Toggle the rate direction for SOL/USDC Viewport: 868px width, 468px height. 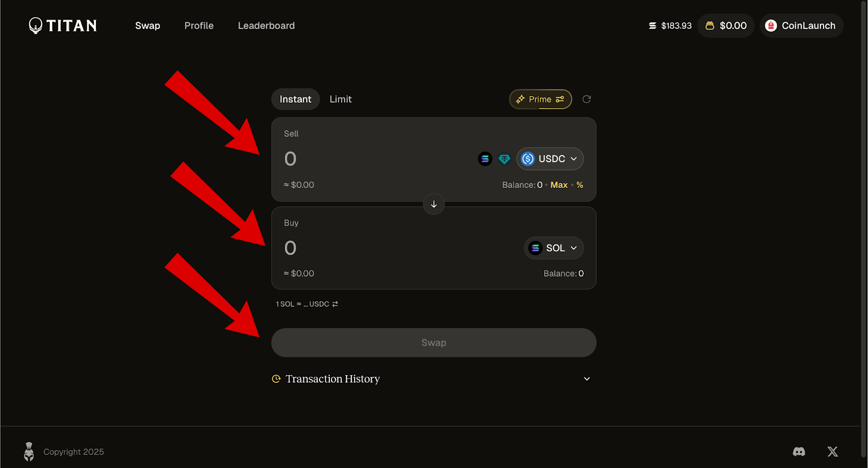coord(335,304)
